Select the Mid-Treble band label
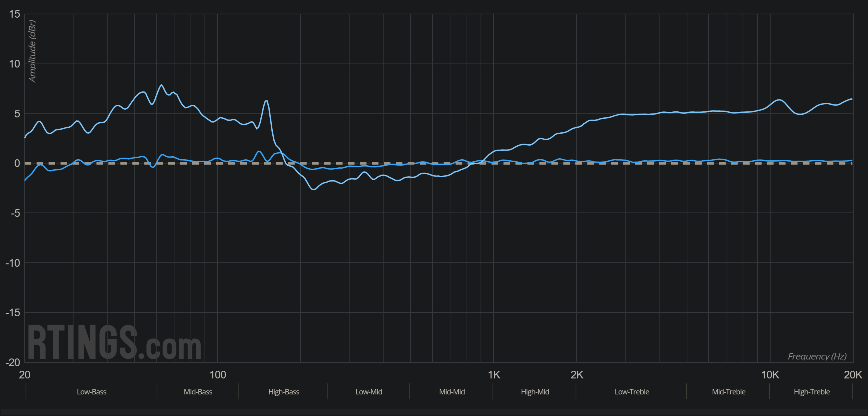The image size is (868, 416). coord(728,392)
